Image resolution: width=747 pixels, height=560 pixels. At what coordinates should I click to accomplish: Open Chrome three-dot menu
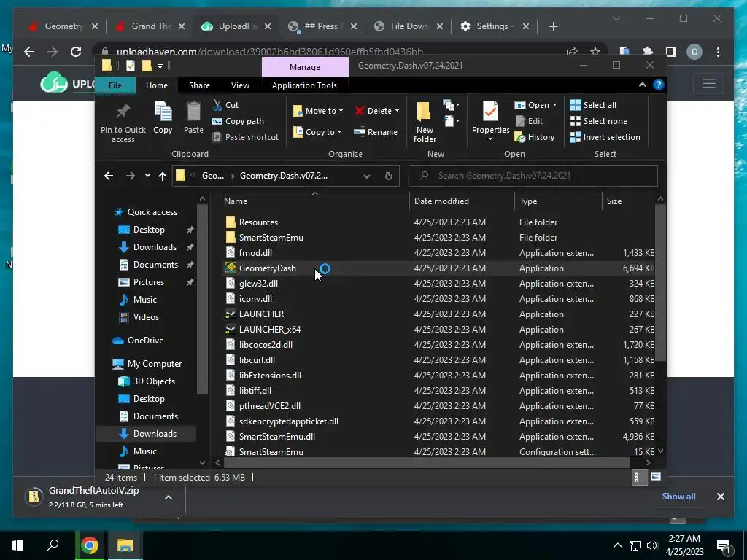click(718, 52)
